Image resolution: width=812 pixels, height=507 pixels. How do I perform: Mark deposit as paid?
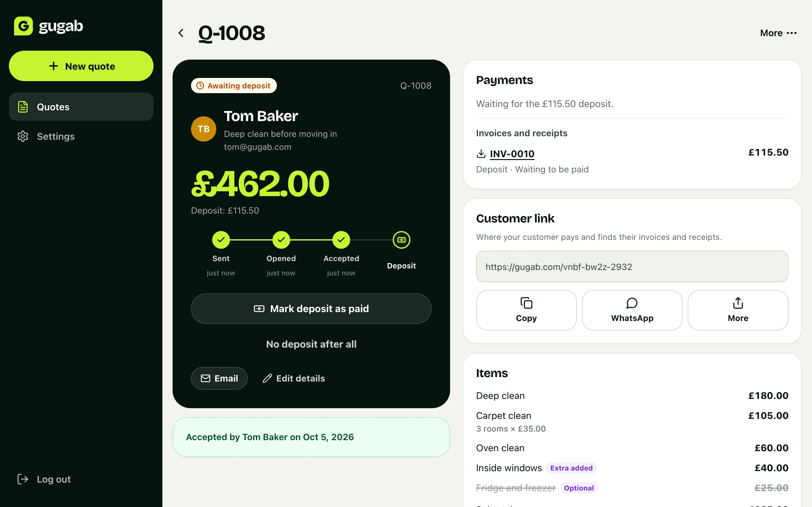pos(311,309)
